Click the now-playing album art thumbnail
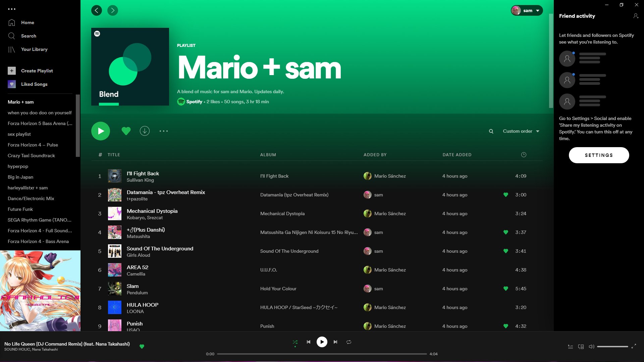The width and height of the screenshot is (644, 362). pyautogui.click(x=40, y=291)
